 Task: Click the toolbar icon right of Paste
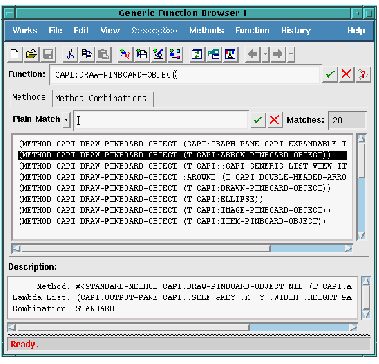point(125,54)
